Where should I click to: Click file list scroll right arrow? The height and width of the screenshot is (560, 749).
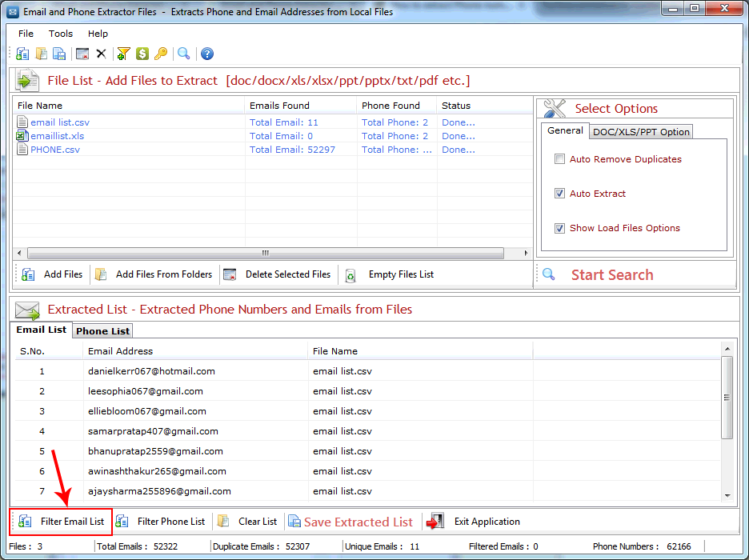[526, 253]
